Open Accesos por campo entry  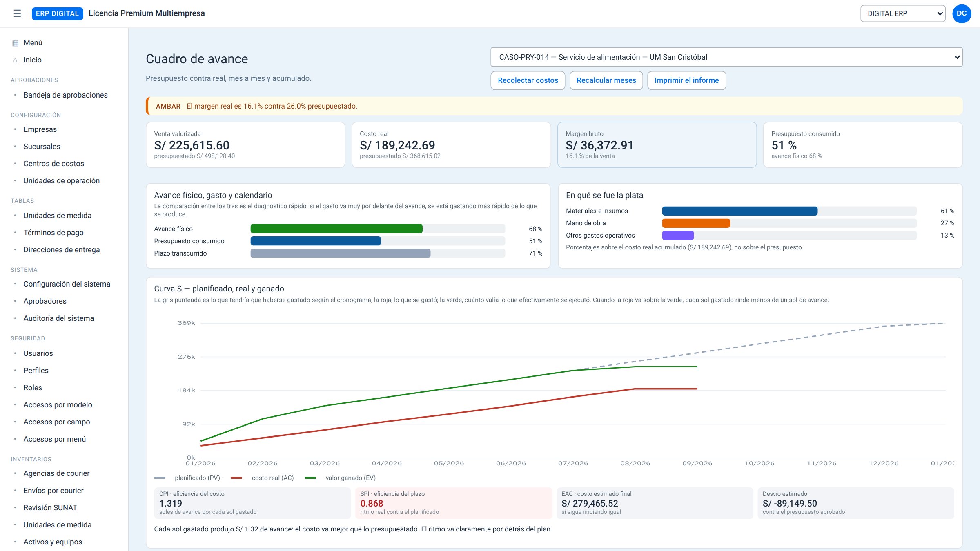(57, 422)
